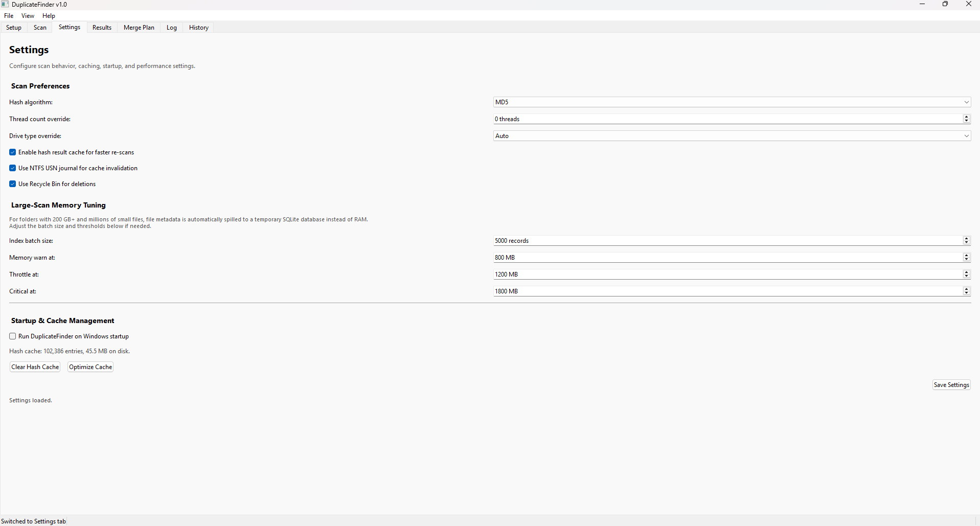
Task: Expand the Hash algorithm dropdown showing MD5
Action: (732, 102)
